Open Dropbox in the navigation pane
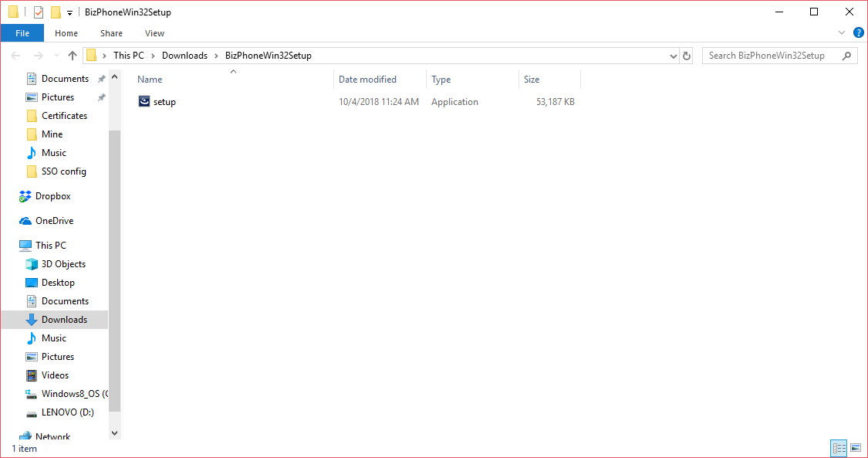 coord(52,196)
